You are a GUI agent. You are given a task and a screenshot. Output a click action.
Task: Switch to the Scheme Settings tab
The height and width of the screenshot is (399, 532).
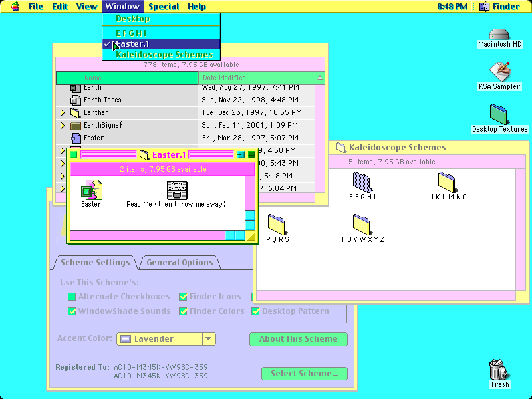pyautogui.click(x=95, y=263)
